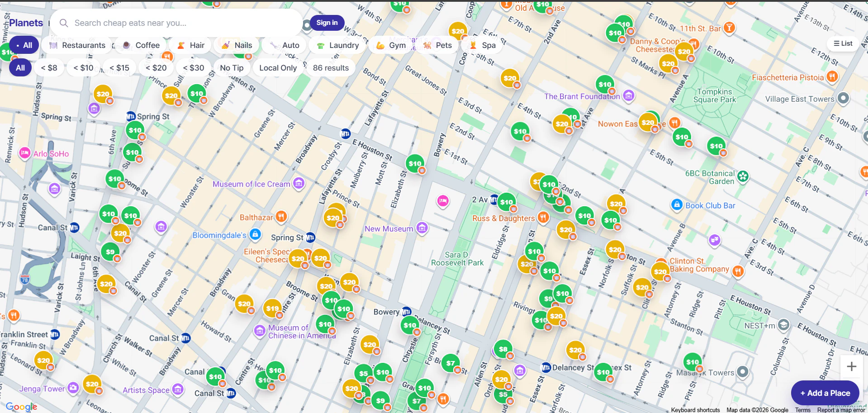Toggle the under $10 price filter
The image size is (868, 413).
pos(83,68)
